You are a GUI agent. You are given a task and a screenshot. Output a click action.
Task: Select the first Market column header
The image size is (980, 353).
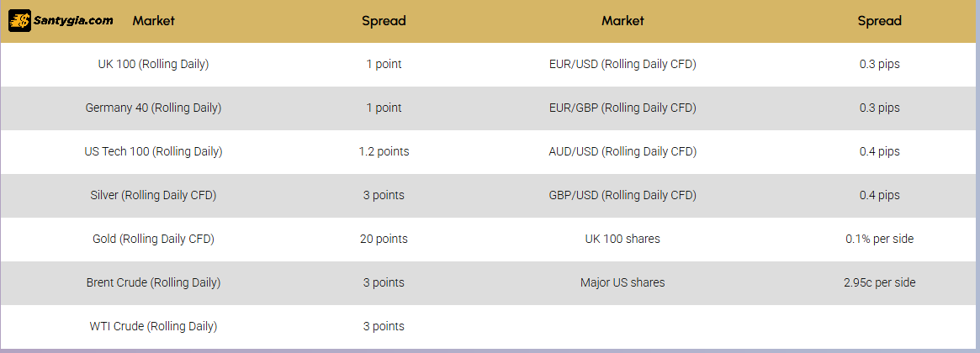point(153,21)
